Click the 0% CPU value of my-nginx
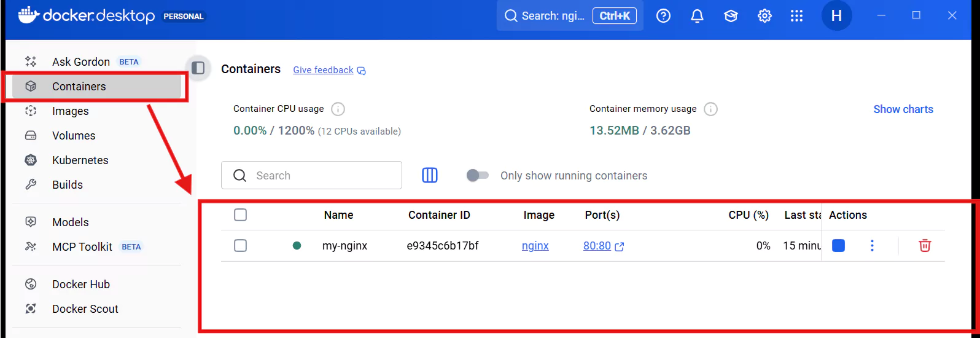The width and height of the screenshot is (980, 338). click(763, 246)
